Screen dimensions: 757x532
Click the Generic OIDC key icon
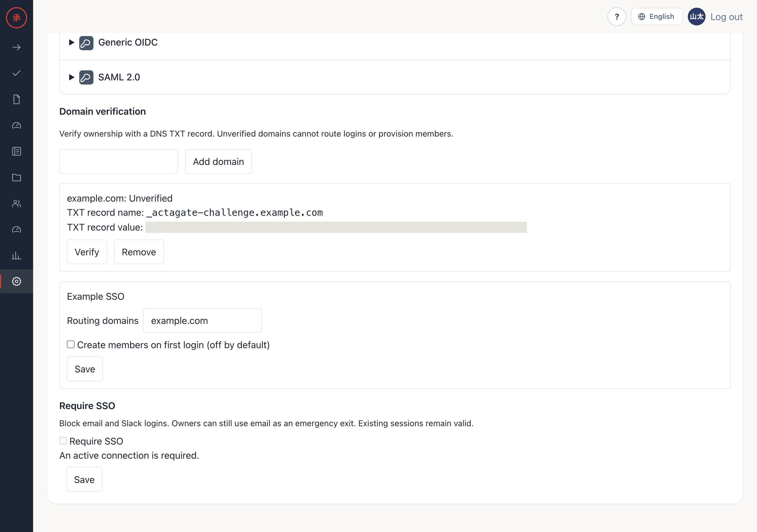pyautogui.click(x=86, y=43)
